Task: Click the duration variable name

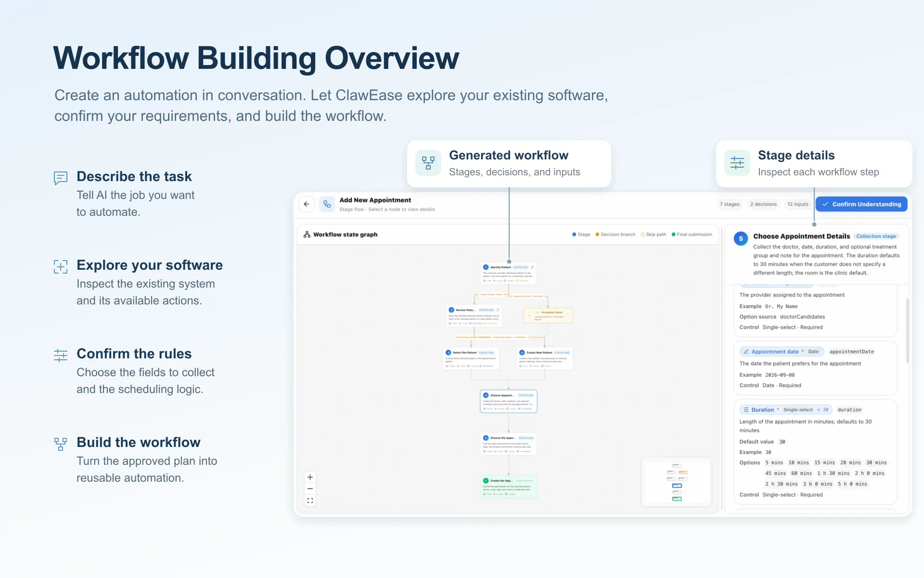Action: coord(849,410)
